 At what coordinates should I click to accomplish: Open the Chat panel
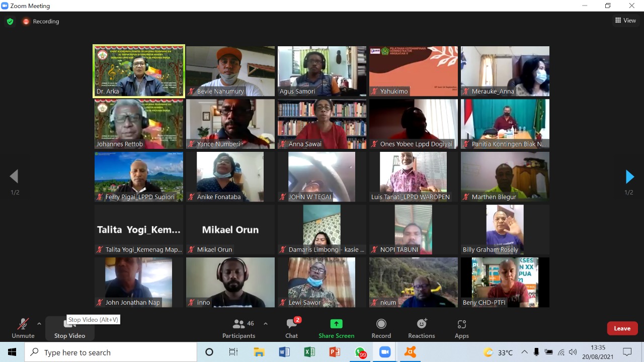tap(291, 329)
